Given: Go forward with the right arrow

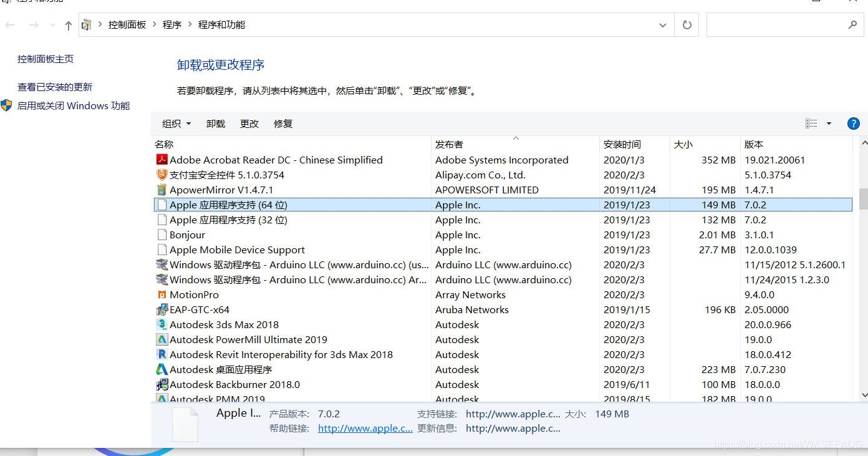Looking at the screenshot, I should pos(34,25).
